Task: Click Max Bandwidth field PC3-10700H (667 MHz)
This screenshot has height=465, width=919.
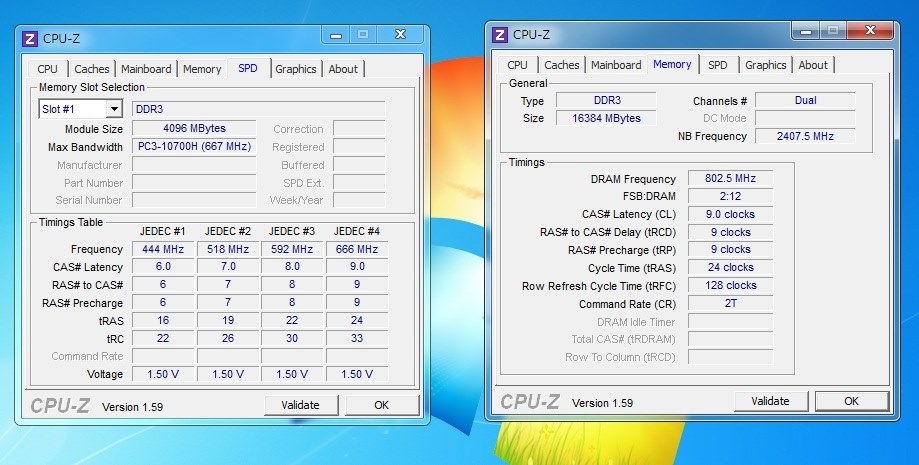Action: pyautogui.click(x=194, y=147)
